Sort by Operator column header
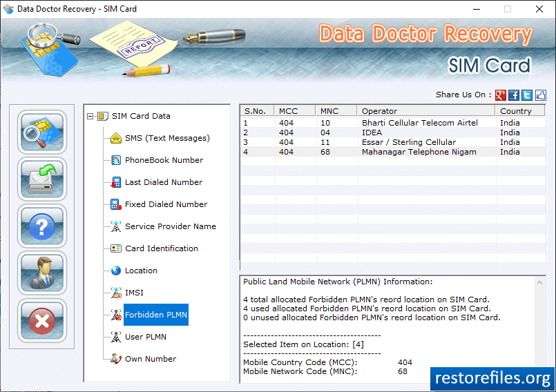The width and height of the screenshot is (556, 392). (426, 111)
